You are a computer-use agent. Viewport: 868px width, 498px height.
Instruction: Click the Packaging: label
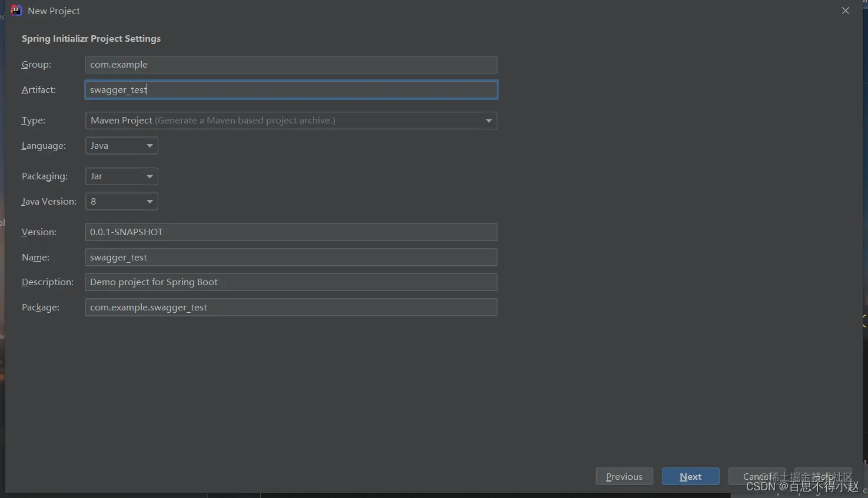(x=45, y=176)
